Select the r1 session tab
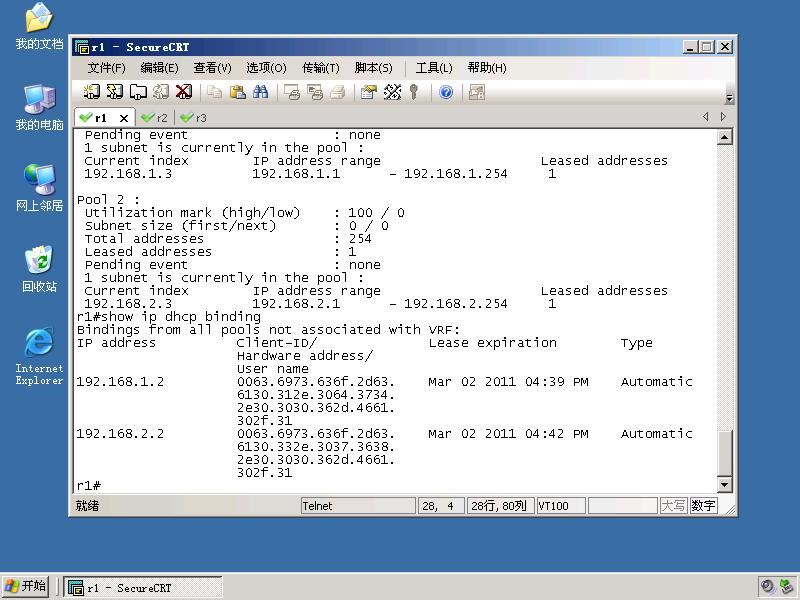Viewport: 800px width, 600px height. tap(99, 118)
